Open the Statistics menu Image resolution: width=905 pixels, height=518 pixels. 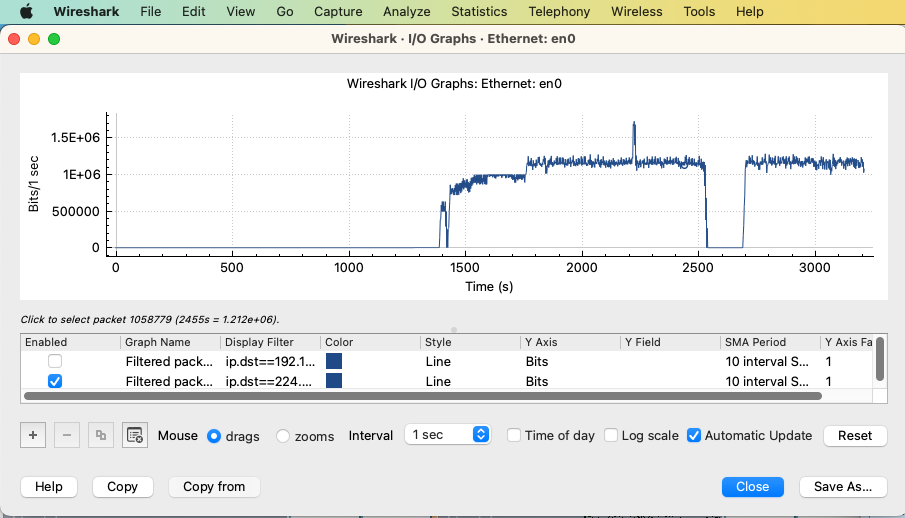click(x=479, y=12)
